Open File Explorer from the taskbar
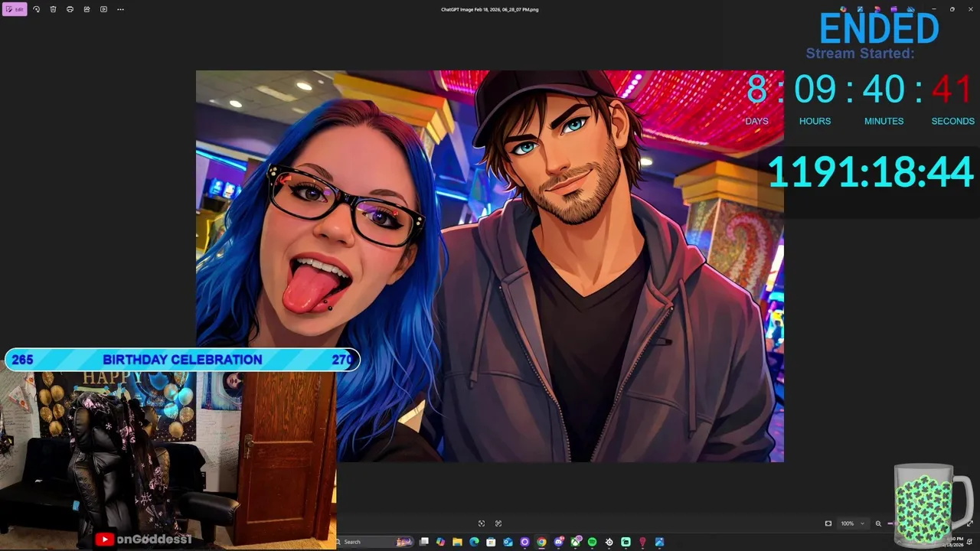 (x=457, y=542)
